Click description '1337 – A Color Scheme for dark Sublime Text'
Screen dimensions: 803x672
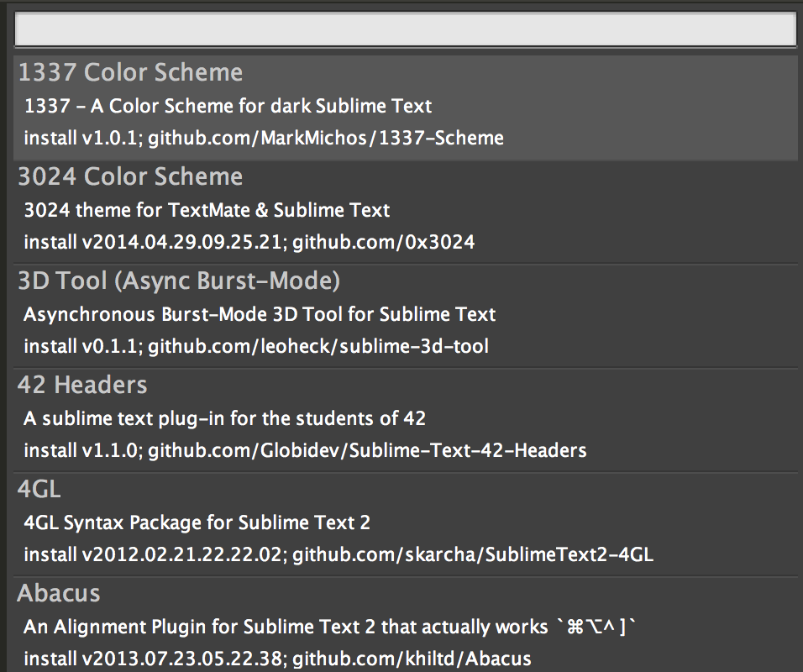pos(228,106)
